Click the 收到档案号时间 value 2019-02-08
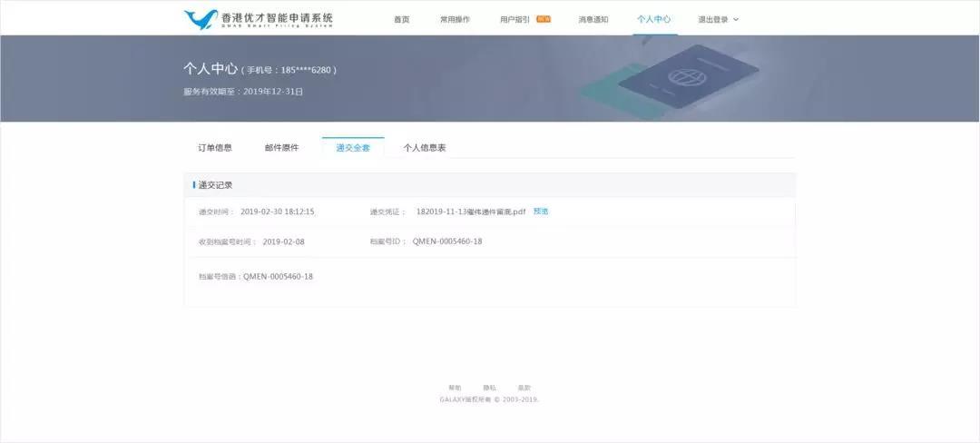The image size is (980, 443). point(284,241)
